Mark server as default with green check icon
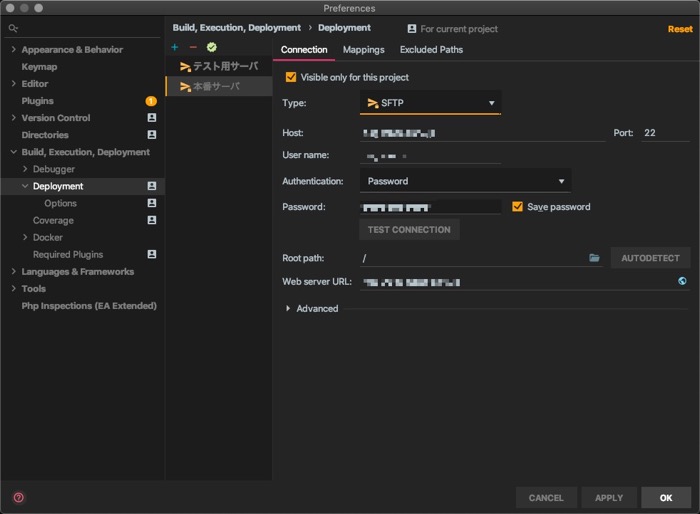This screenshot has height=514, width=700. point(212,47)
